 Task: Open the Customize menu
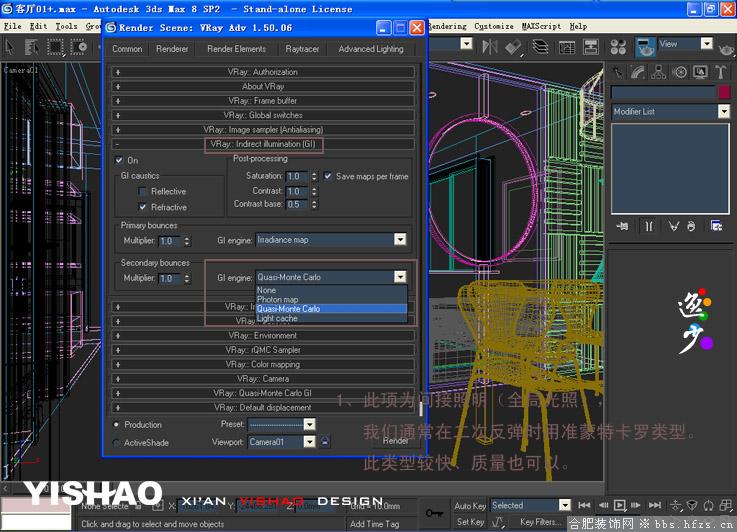click(x=494, y=26)
